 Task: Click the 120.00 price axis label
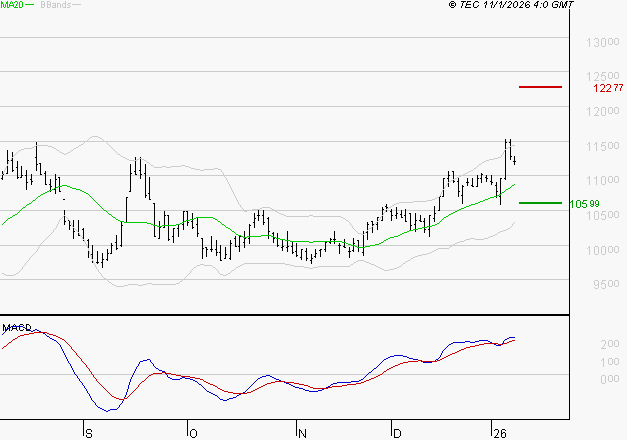(x=603, y=111)
